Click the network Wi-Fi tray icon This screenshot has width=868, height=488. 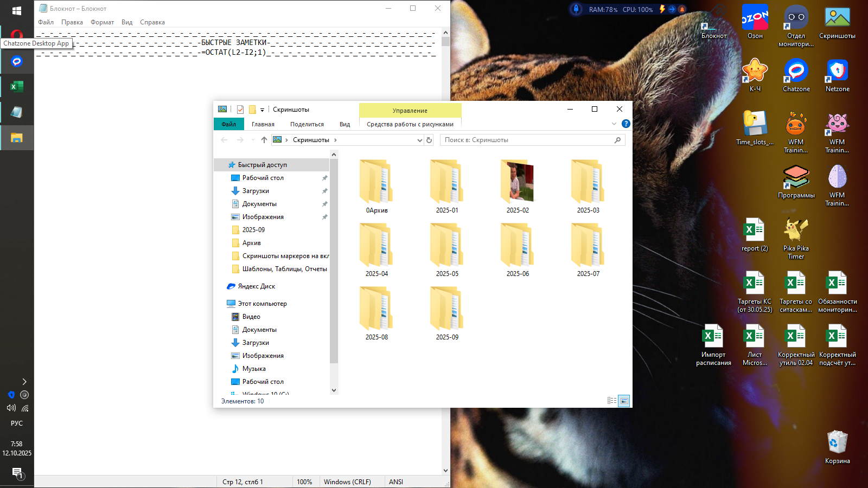click(25, 408)
